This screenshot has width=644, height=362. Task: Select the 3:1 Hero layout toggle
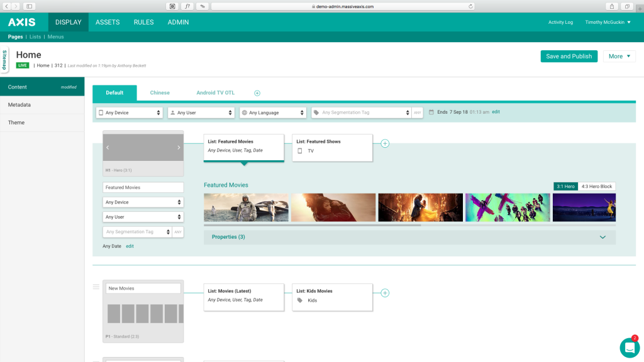coord(565,186)
